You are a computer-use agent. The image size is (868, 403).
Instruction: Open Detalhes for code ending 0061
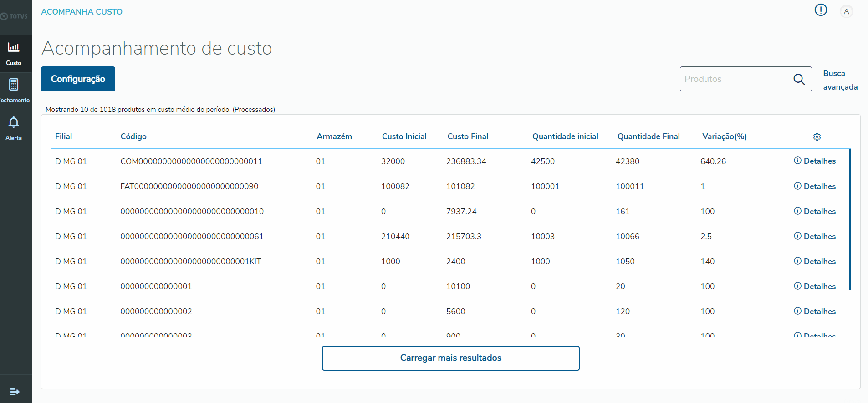click(815, 237)
